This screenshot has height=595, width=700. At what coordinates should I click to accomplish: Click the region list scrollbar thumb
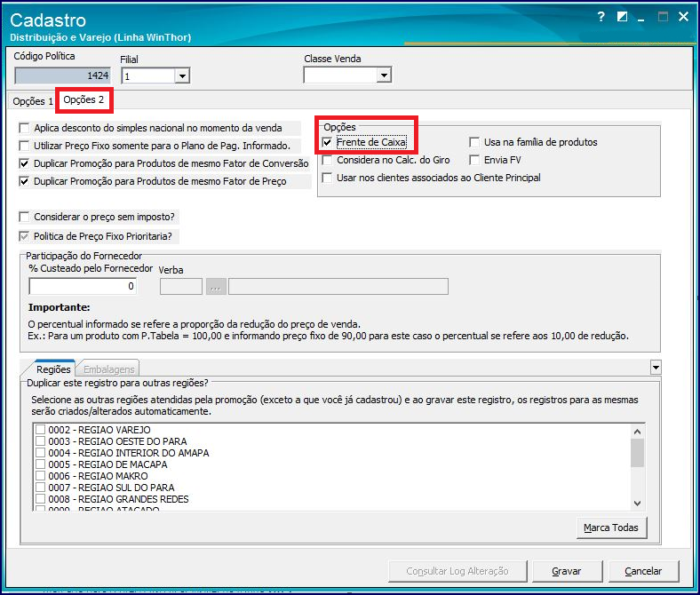point(638,453)
